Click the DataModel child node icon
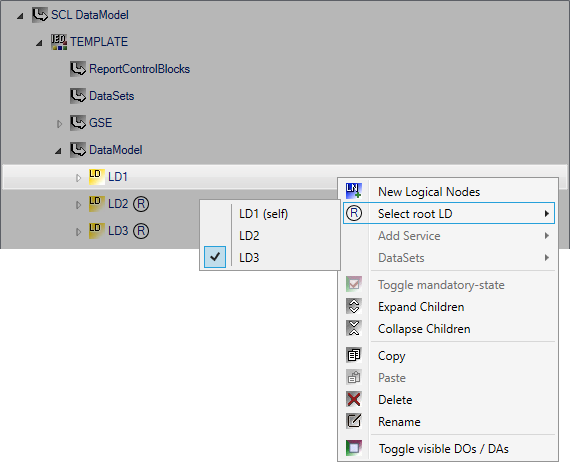570x466 pixels. 78,150
